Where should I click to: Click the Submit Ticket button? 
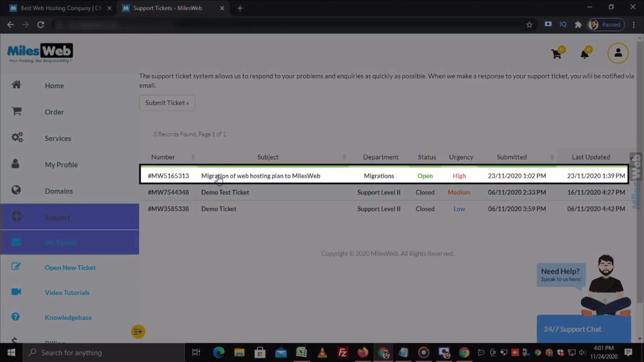[167, 103]
